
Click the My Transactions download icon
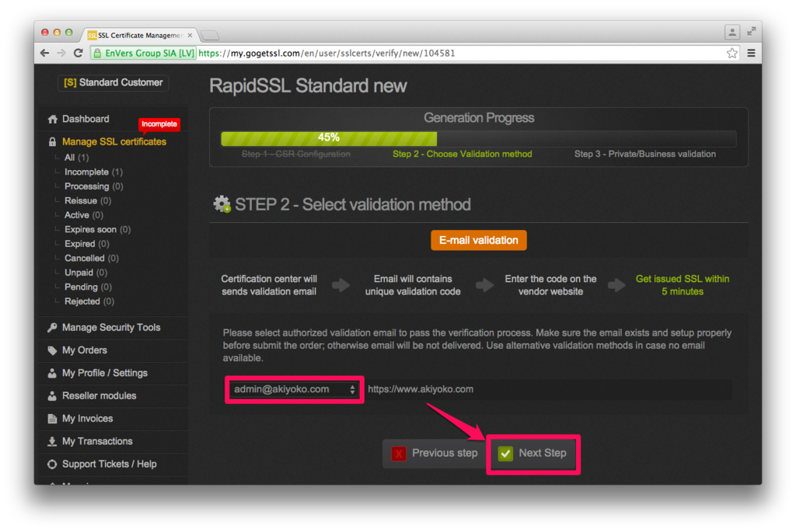tap(52, 442)
